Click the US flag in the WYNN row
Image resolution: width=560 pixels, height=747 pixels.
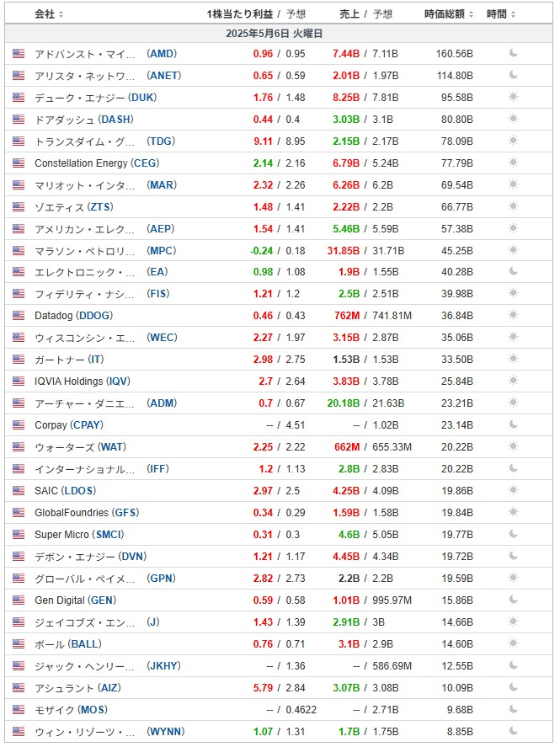19,732
